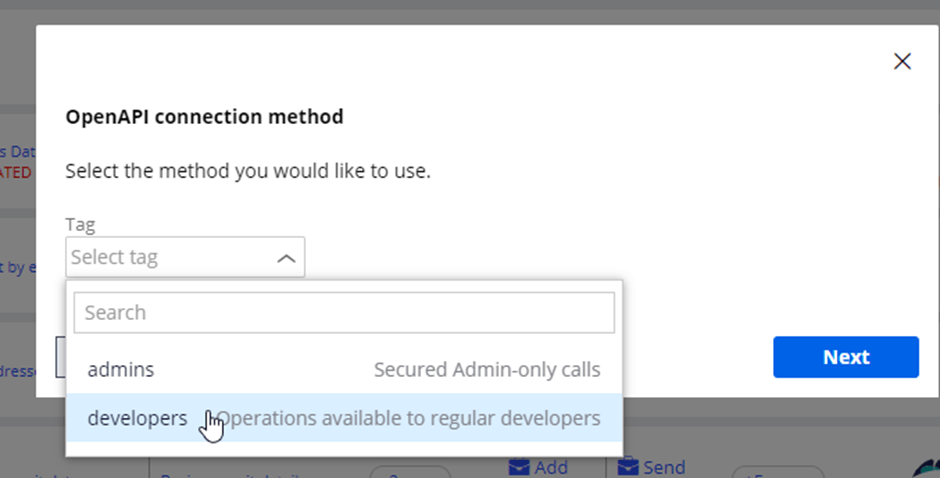
Task: Focus the Search field in tag list
Action: [x=344, y=312]
